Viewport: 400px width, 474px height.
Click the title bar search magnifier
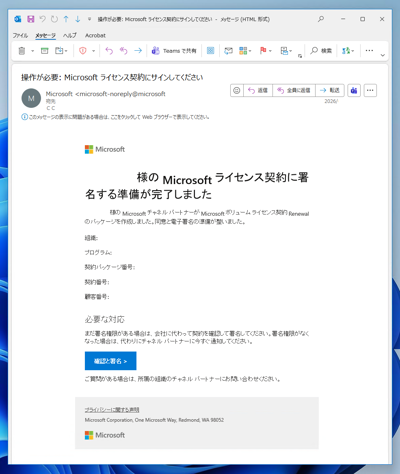tap(321, 19)
